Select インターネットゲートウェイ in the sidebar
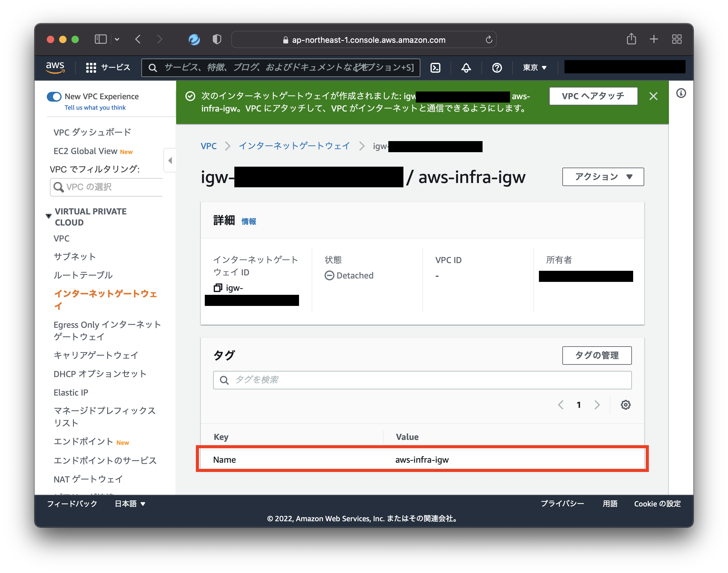The width and height of the screenshot is (728, 573). click(x=106, y=295)
